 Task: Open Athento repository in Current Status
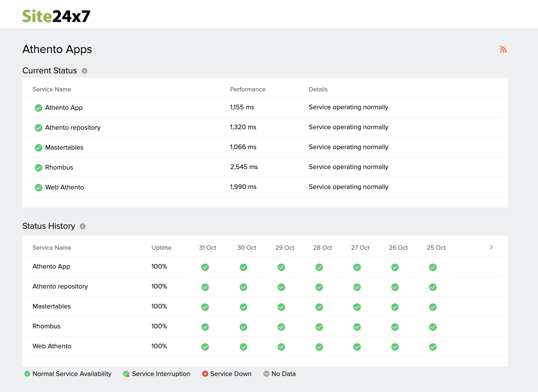click(73, 128)
